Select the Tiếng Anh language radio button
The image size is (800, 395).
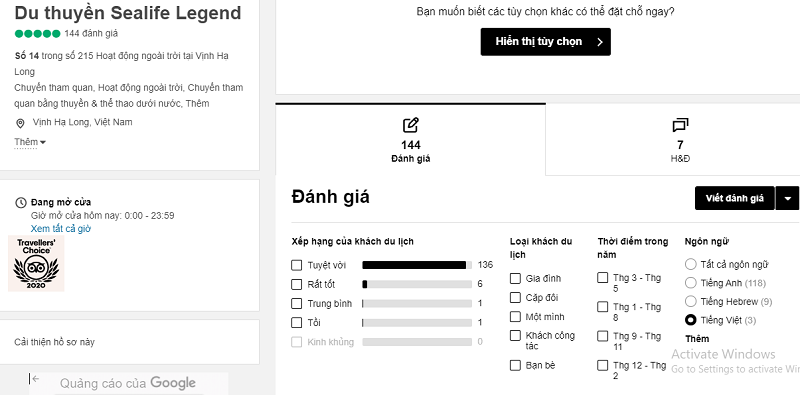coord(690,283)
